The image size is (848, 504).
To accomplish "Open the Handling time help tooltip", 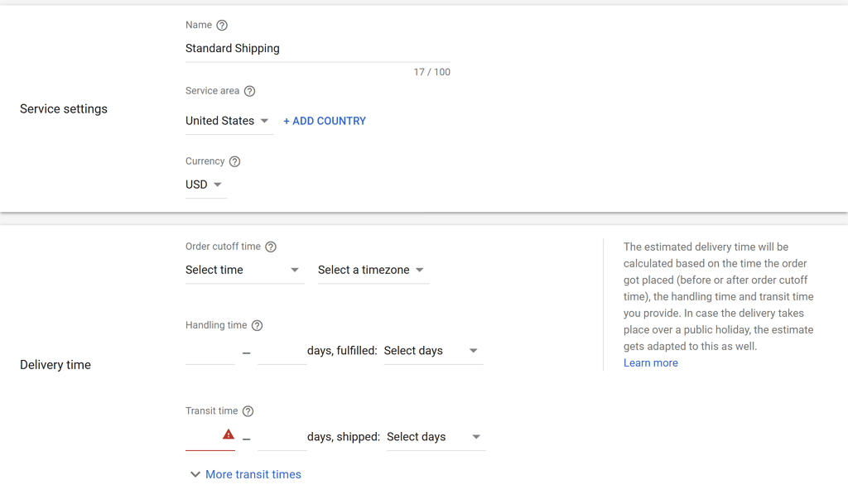I will coord(257,325).
